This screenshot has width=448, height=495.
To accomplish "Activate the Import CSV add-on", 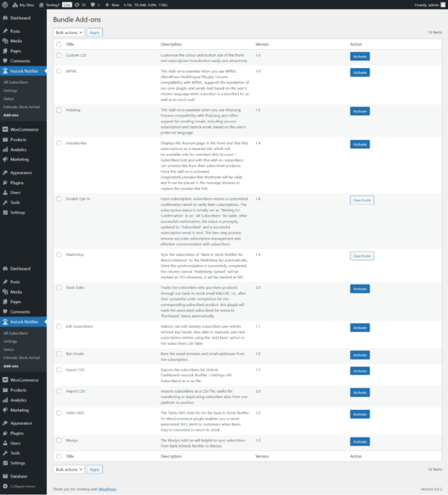I will pos(360,393).
